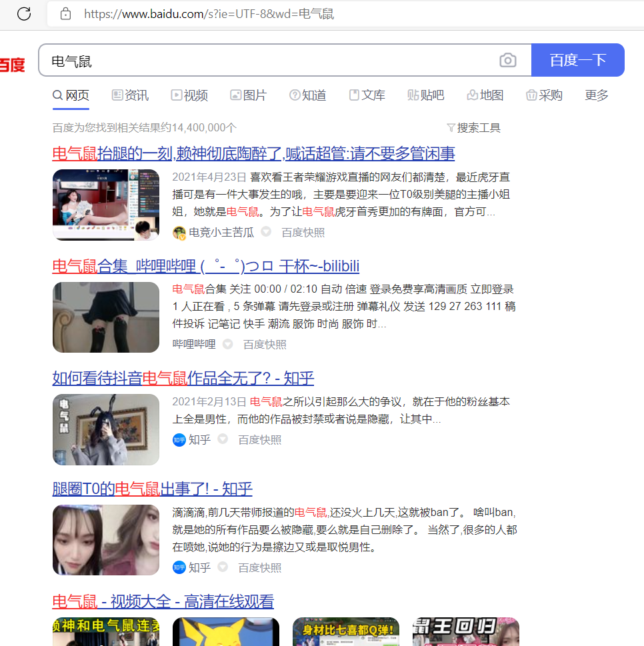Screen dimensions: 644x646
Task: Select the 知道 question icon
Action: click(294, 95)
